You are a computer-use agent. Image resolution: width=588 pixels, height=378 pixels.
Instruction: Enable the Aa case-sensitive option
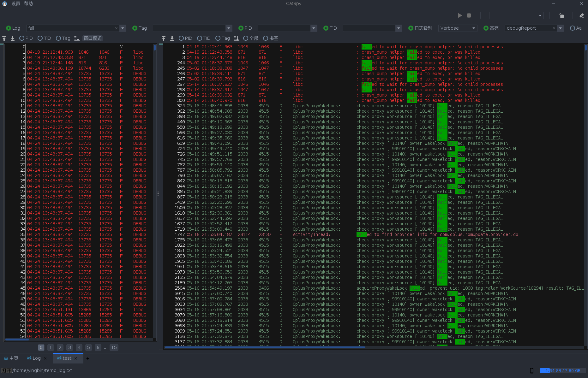point(576,28)
